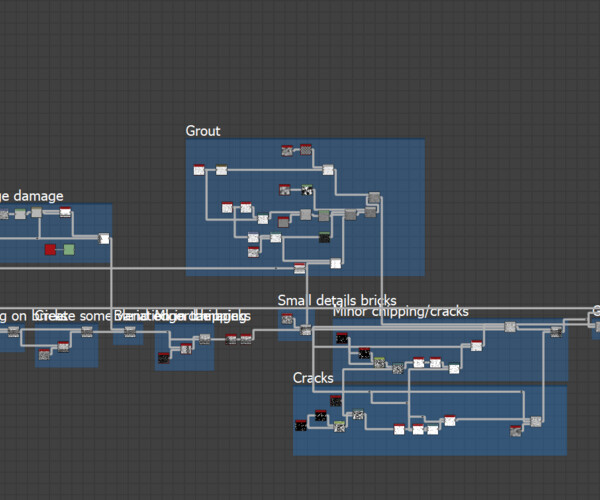Select the topmost red-outlined grey node in Grout
Screen dimensions: 600x500
[306, 150]
